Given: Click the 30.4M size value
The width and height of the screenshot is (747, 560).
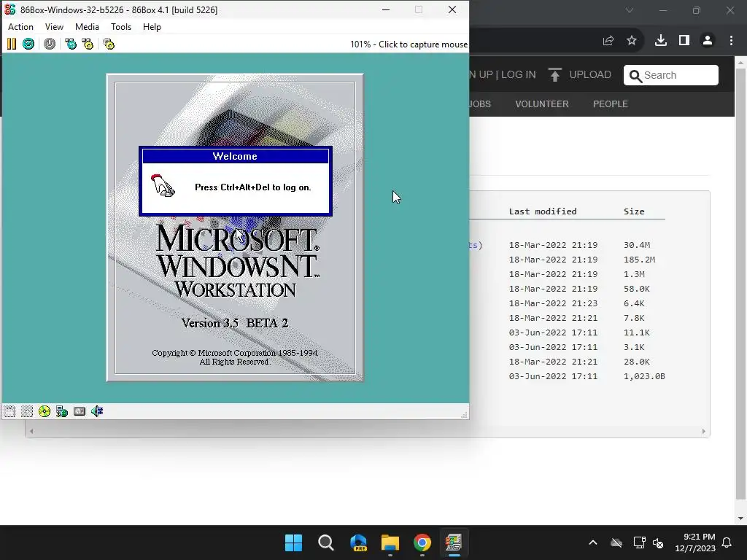Looking at the screenshot, I should click(x=637, y=245).
